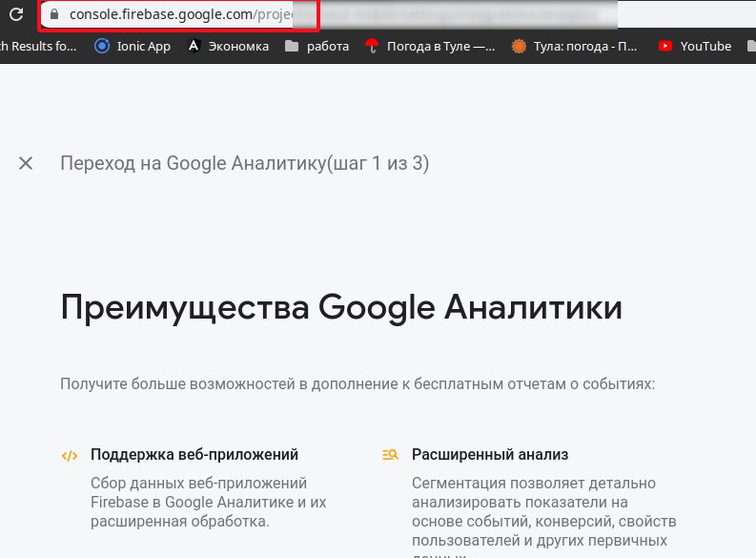Click the Получите больше возможностей paragraph

tap(358, 384)
